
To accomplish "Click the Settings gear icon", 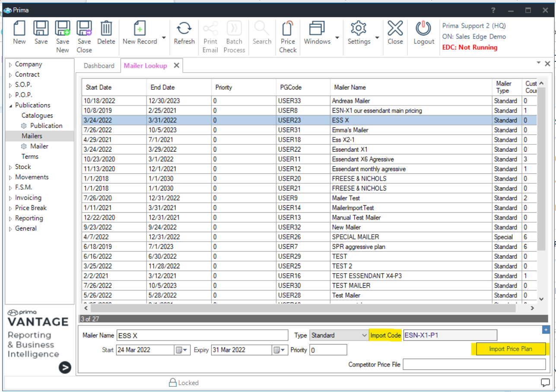I will coord(359,29).
